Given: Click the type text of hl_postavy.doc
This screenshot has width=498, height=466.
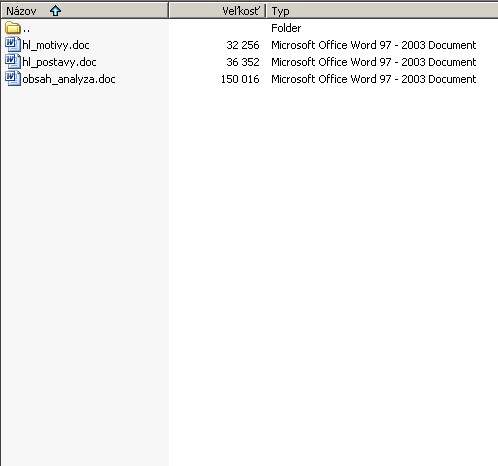Looking at the screenshot, I should point(374,62).
